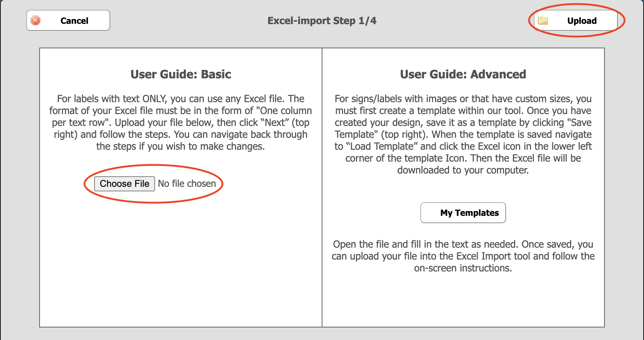Open My Templates

463,213
